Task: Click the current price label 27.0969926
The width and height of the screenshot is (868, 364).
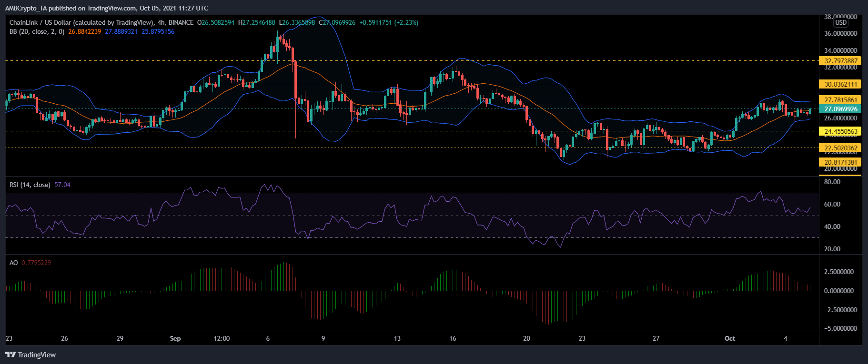Action: tap(840, 109)
